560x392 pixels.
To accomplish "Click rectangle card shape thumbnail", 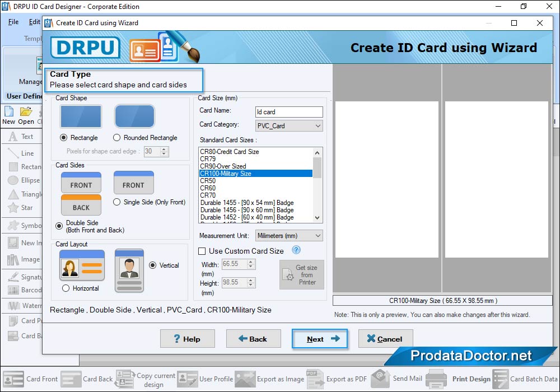I will pyautogui.click(x=81, y=116).
